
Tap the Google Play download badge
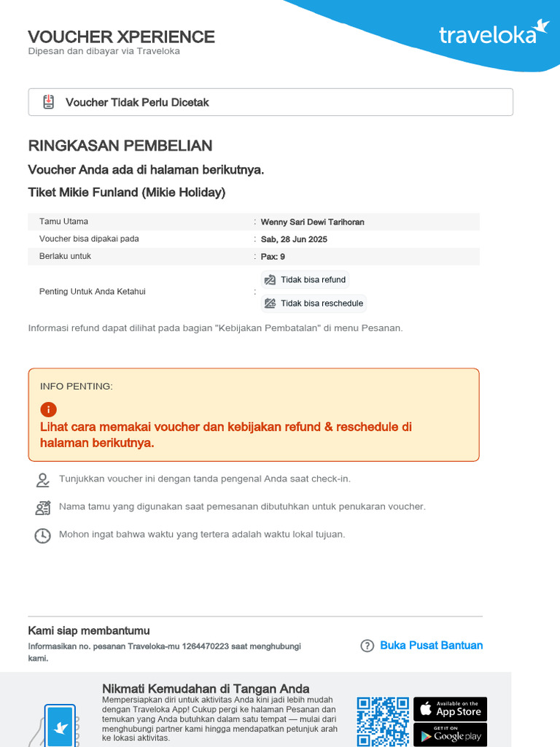450,735
